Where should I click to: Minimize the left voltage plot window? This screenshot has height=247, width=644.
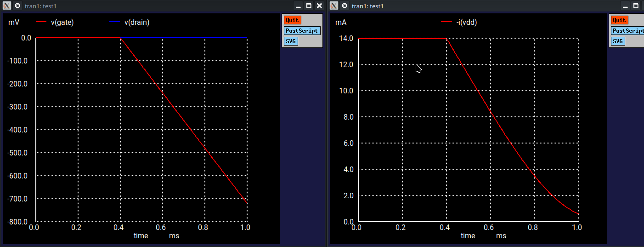299,6
